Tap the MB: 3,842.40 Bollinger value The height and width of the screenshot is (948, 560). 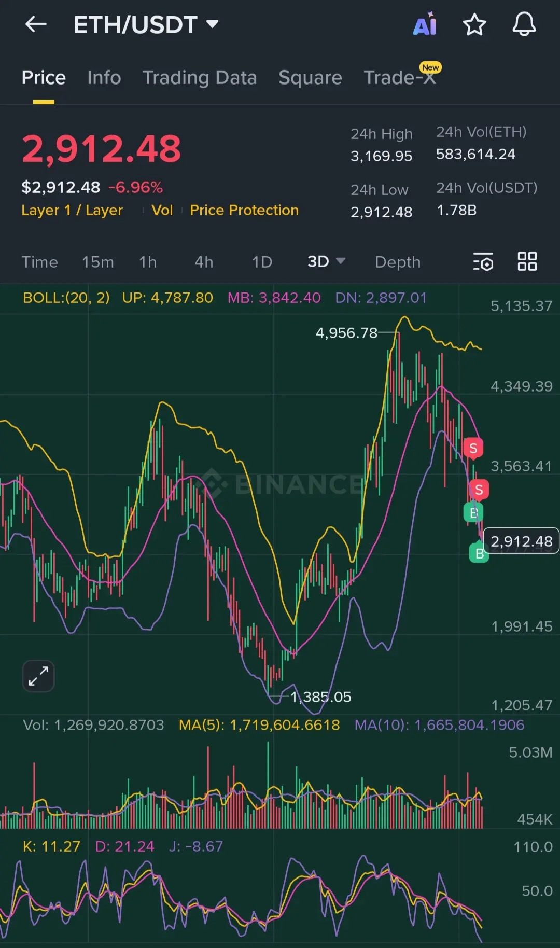(274, 298)
